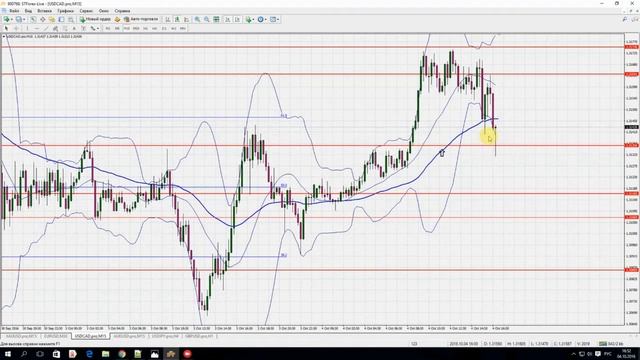Switch to the GBPUSD.pro,H1 chart tab
This screenshot has width=640, height=360.
pos(199,336)
